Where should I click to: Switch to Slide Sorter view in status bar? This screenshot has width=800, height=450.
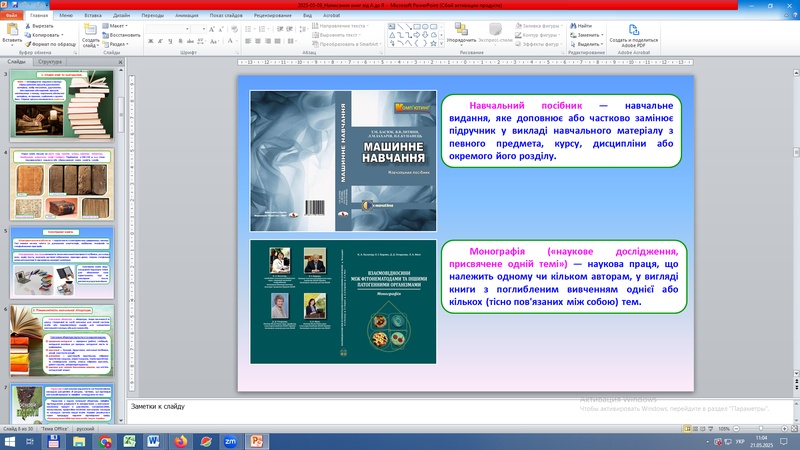point(695,429)
